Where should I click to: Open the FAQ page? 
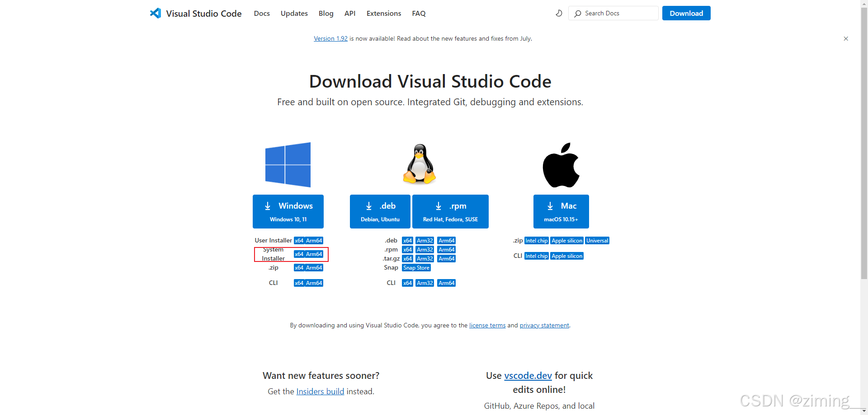[419, 13]
